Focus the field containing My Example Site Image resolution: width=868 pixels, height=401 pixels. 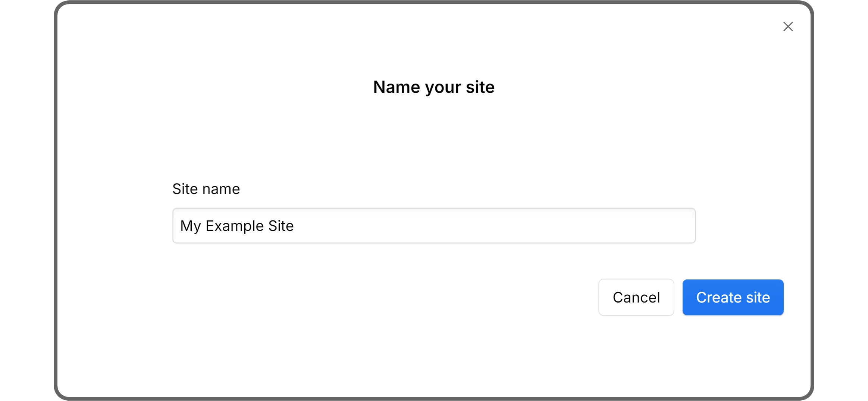point(433,226)
